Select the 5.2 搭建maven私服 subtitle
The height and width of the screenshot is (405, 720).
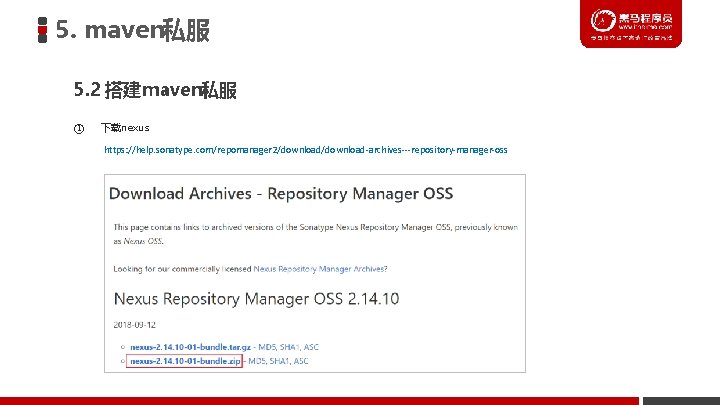(x=155, y=90)
